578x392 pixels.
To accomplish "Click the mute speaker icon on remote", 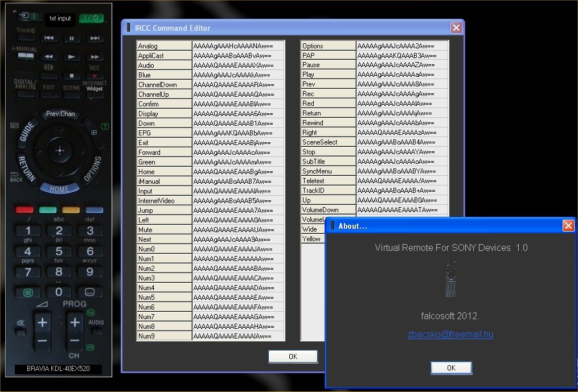I will (21, 323).
